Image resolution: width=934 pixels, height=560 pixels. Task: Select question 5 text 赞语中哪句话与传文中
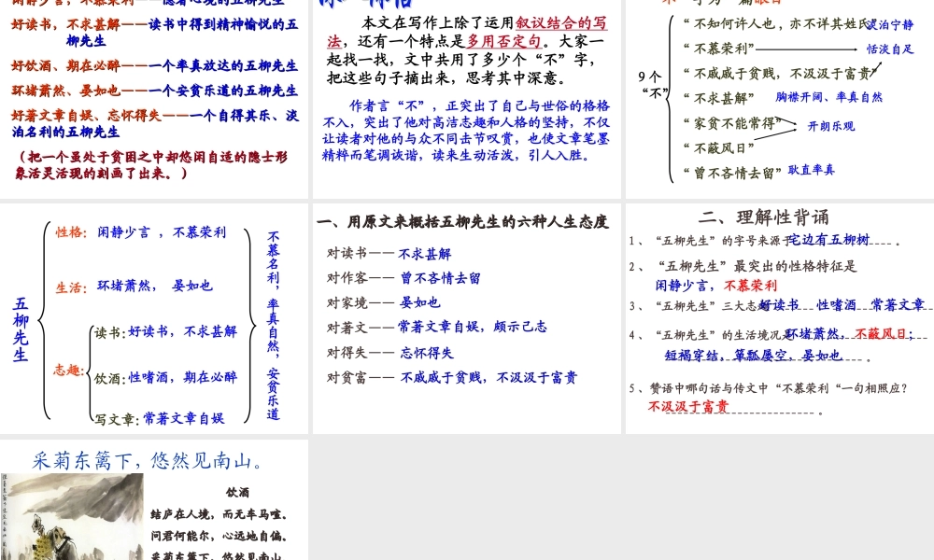pos(779,388)
